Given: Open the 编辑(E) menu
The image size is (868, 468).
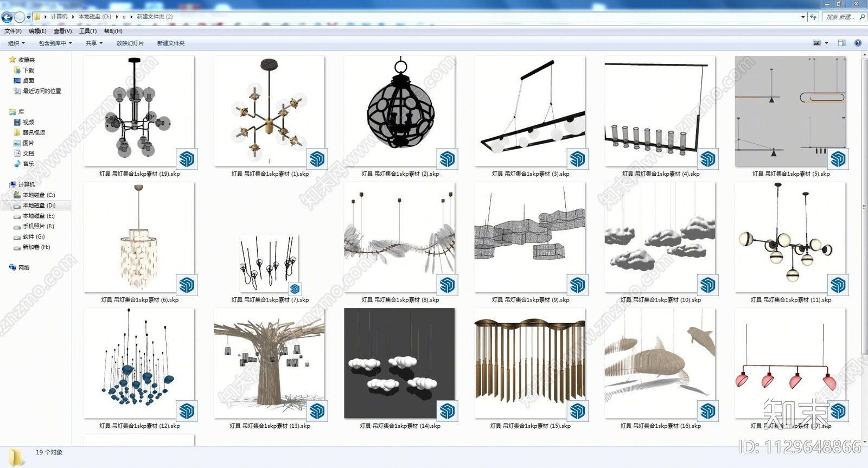Looking at the screenshot, I should tap(37, 31).
